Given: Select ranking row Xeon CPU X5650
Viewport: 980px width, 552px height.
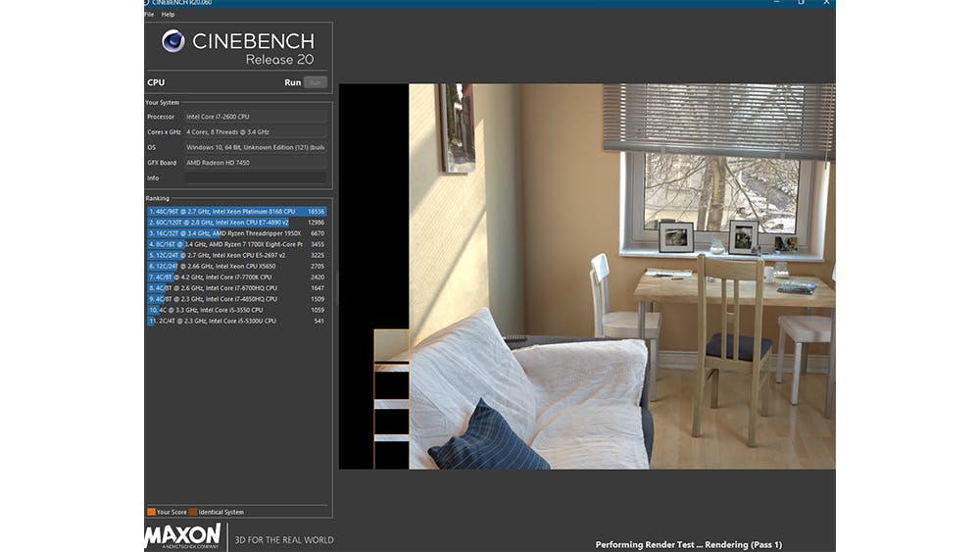Looking at the screenshot, I should 237,267.
